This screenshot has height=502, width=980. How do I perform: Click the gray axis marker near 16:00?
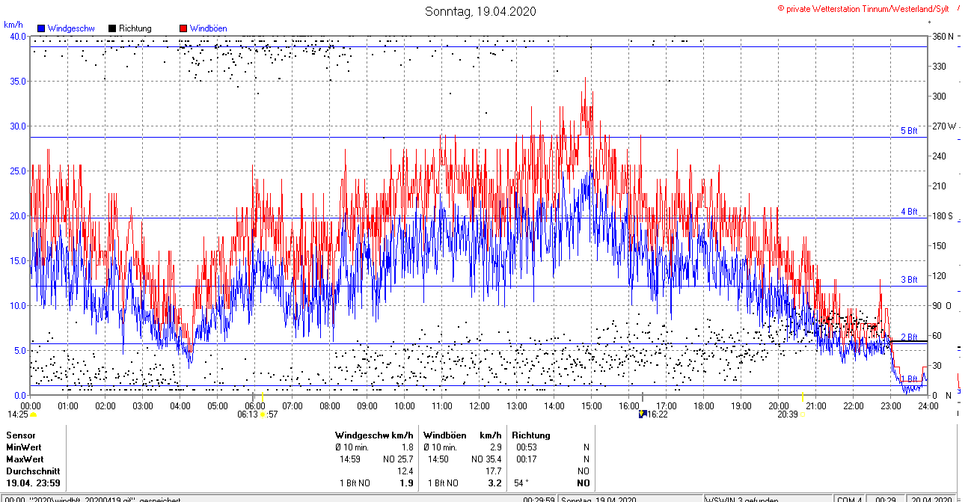point(643,395)
